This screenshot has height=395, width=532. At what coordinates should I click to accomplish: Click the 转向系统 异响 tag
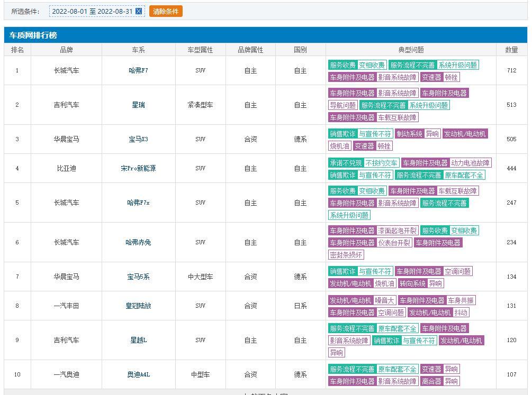click(x=421, y=283)
